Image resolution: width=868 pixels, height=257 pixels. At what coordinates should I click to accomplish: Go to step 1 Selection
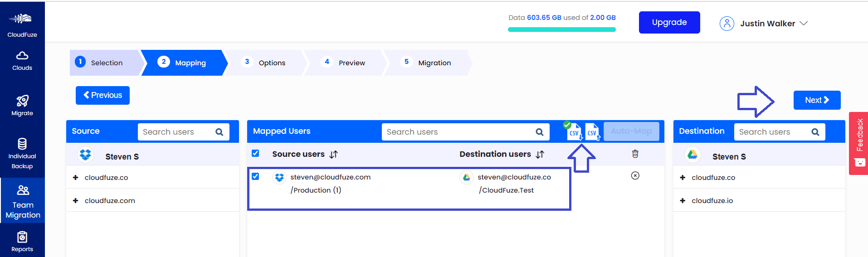[106, 63]
